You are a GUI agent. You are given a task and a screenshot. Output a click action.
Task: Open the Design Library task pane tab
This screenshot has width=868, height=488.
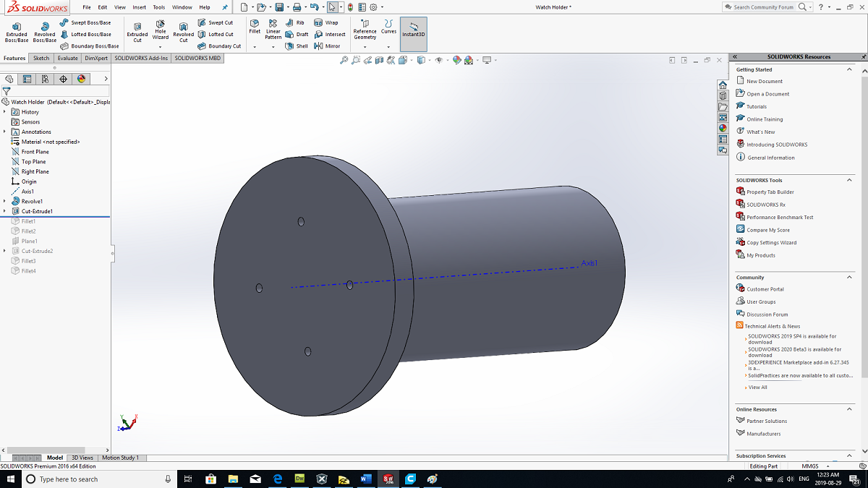[723, 95]
